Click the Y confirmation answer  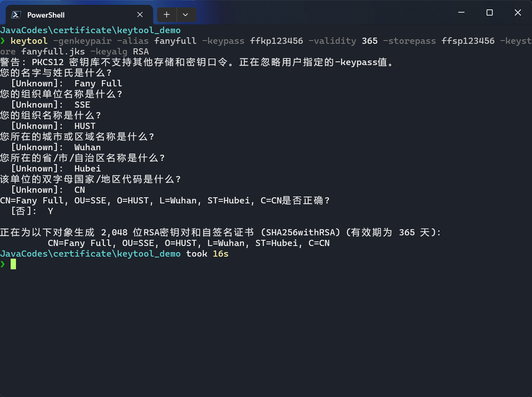tap(50, 211)
